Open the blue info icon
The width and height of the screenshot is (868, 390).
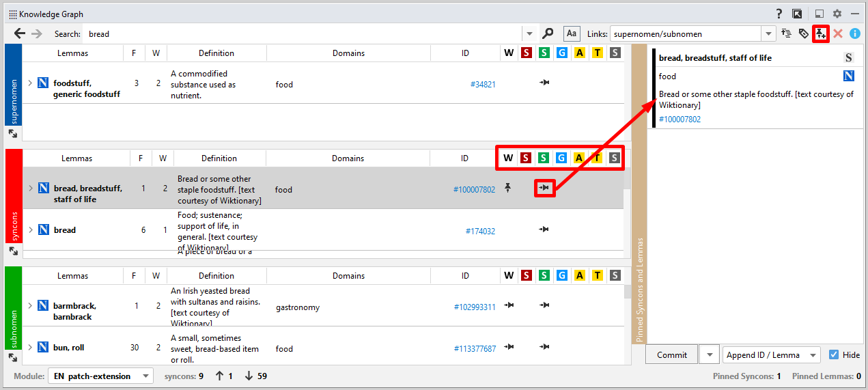[854, 33]
